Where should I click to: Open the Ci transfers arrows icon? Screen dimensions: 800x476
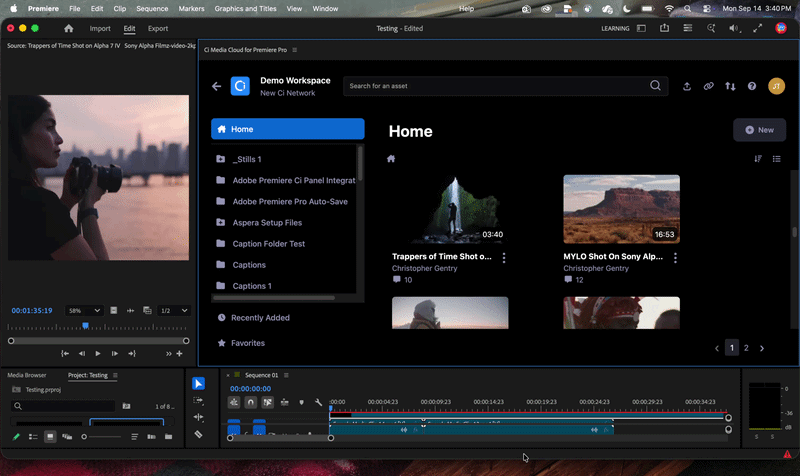pyautogui.click(x=730, y=86)
